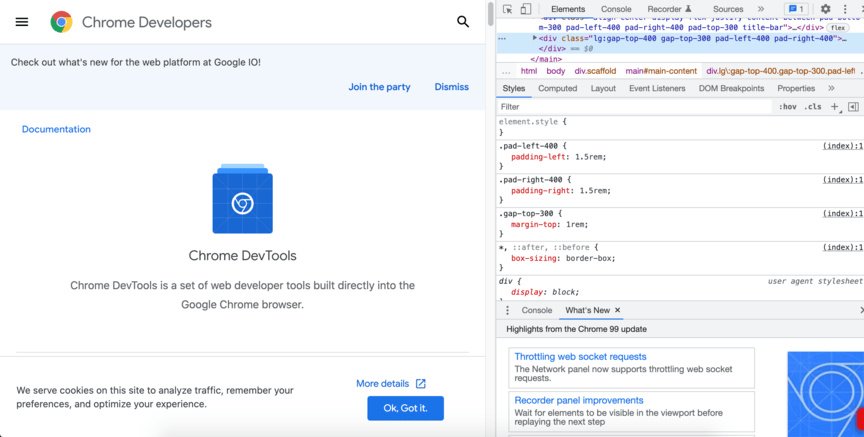This screenshot has height=437, width=864.
Task: Open the Recorder panel tab
Action: [x=669, y=9]
